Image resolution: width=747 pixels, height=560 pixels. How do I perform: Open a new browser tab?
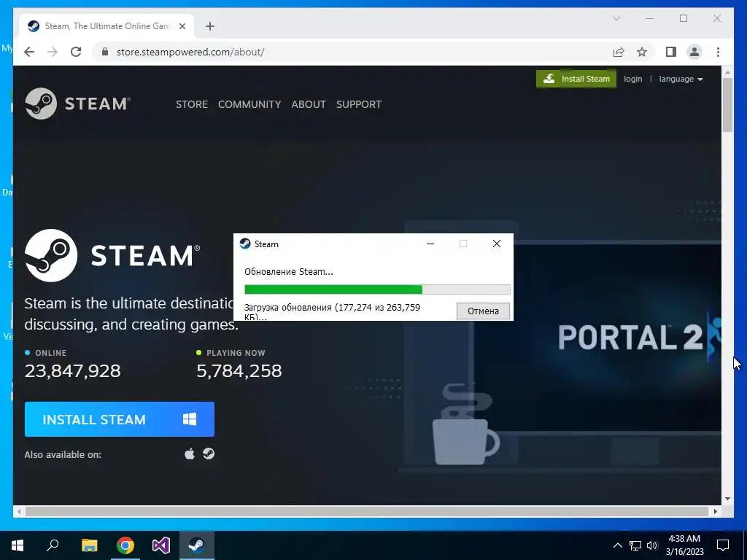point(210,26)
